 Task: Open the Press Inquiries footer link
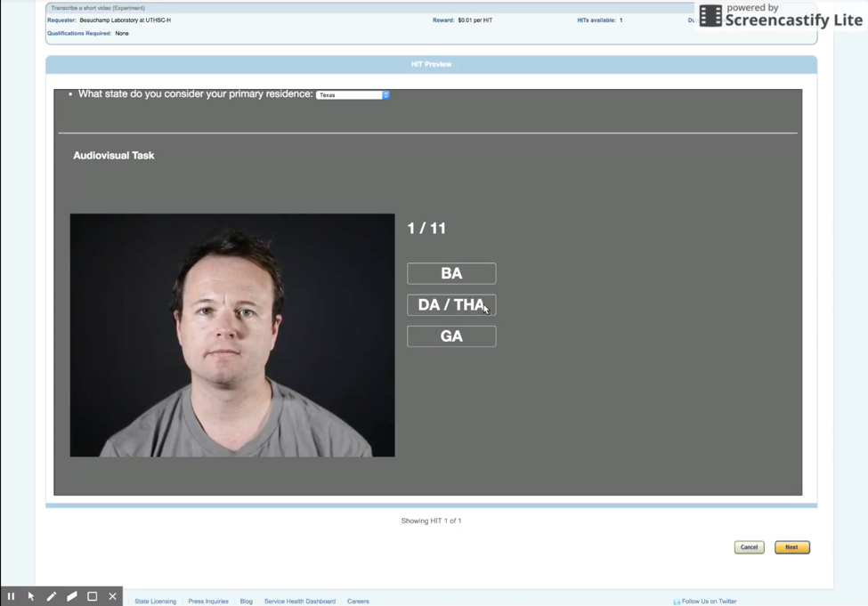pos(208,602)
